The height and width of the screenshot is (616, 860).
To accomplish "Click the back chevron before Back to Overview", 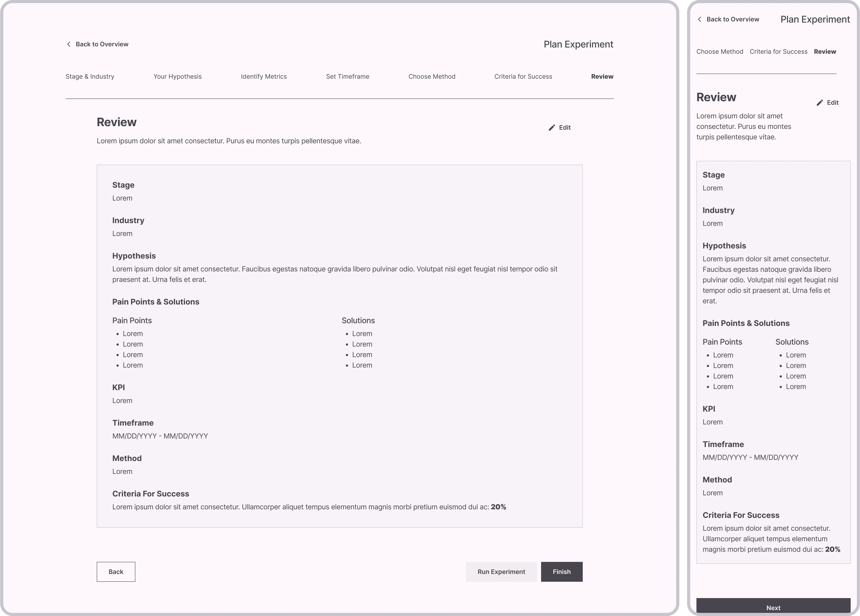I will point(69,44).
